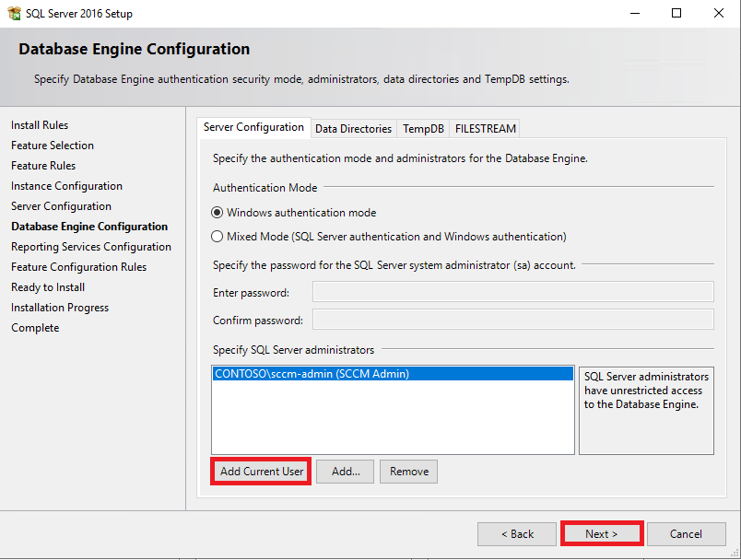Click the < Back button
The width and height of the screenshot is (741, 560).
click(517, 533)
